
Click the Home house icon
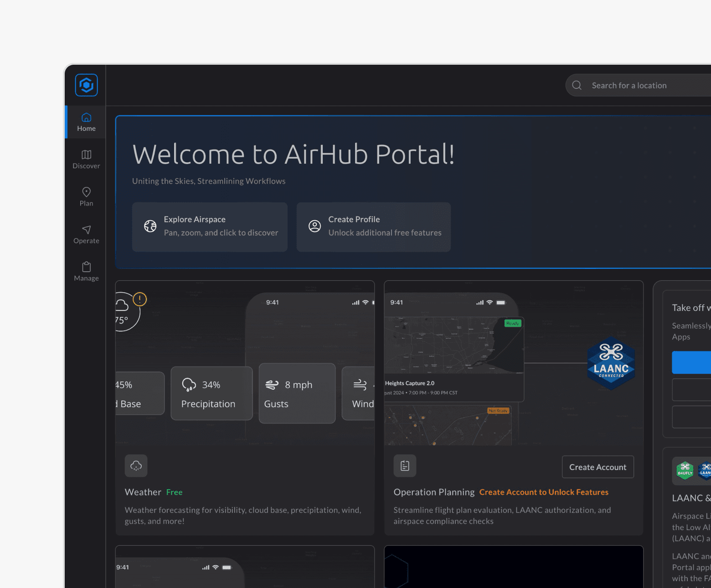86,118
